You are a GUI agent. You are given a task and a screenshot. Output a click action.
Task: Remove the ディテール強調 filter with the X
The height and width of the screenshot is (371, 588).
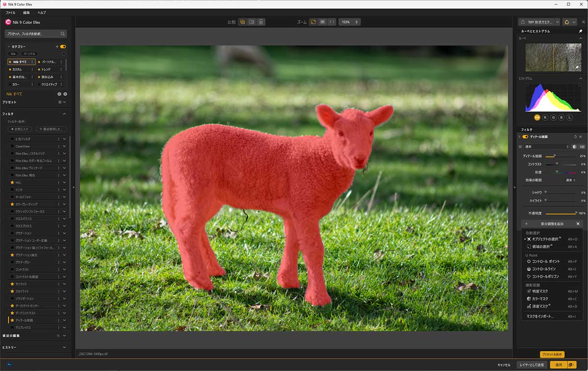(581, 137)
